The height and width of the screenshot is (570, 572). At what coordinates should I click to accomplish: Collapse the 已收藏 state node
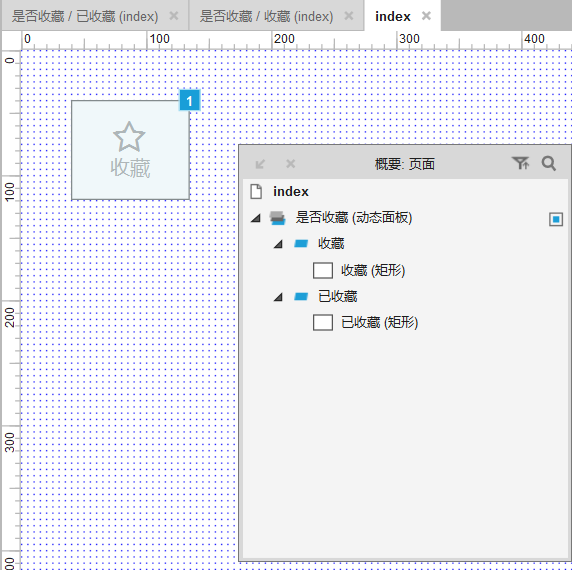pos(278,297)
